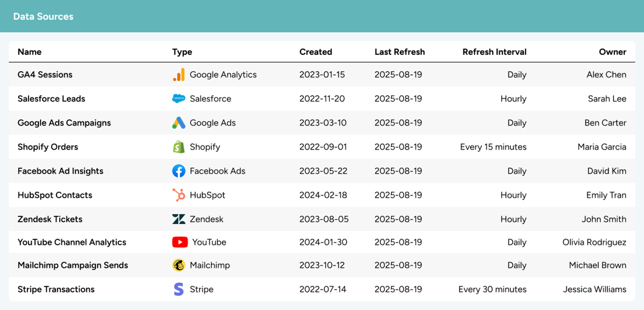Click the Every 15 minutes interval
644x310 pixels.
(x=493, y=147)
